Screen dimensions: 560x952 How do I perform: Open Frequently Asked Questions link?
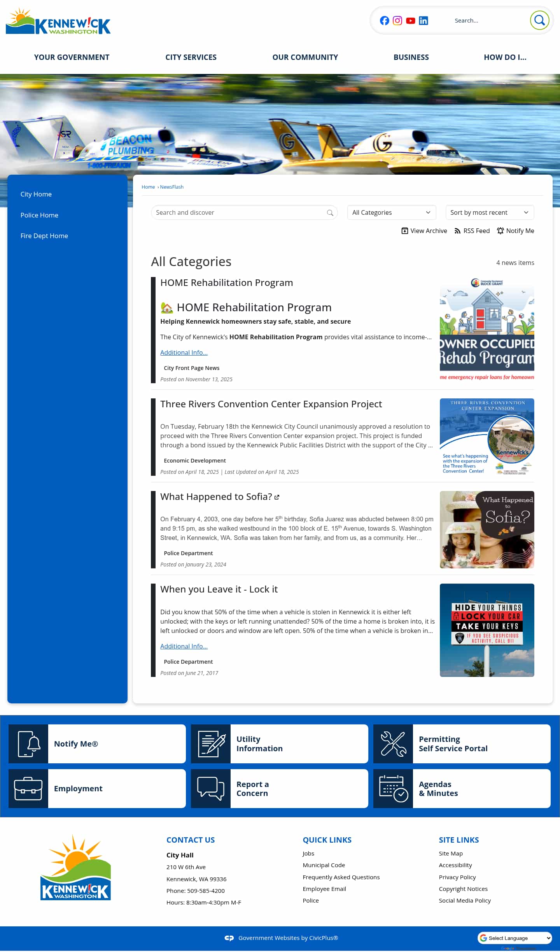[x=341, y=878]
